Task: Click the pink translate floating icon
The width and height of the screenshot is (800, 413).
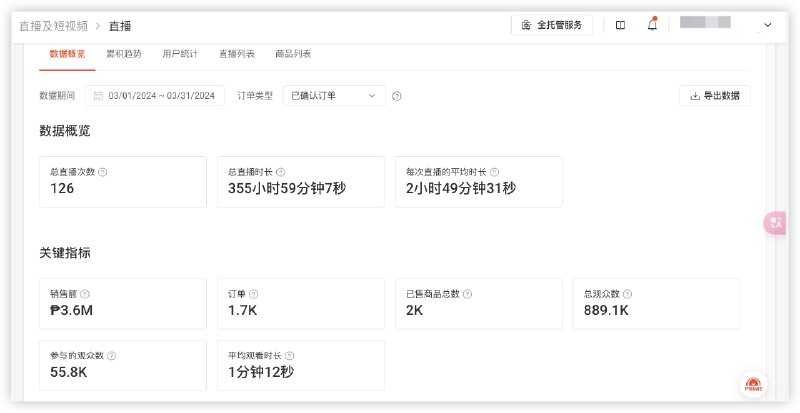Action: [x=775, y=223]
